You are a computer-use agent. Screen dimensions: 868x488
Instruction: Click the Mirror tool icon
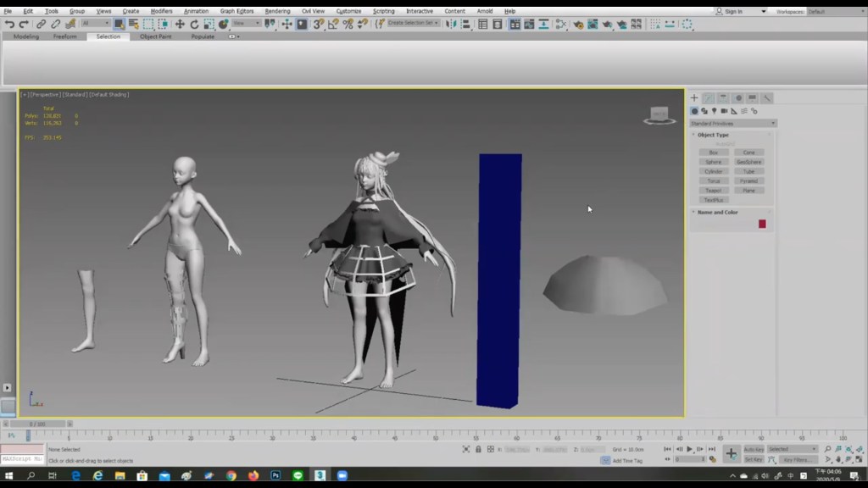click(450, 25)
